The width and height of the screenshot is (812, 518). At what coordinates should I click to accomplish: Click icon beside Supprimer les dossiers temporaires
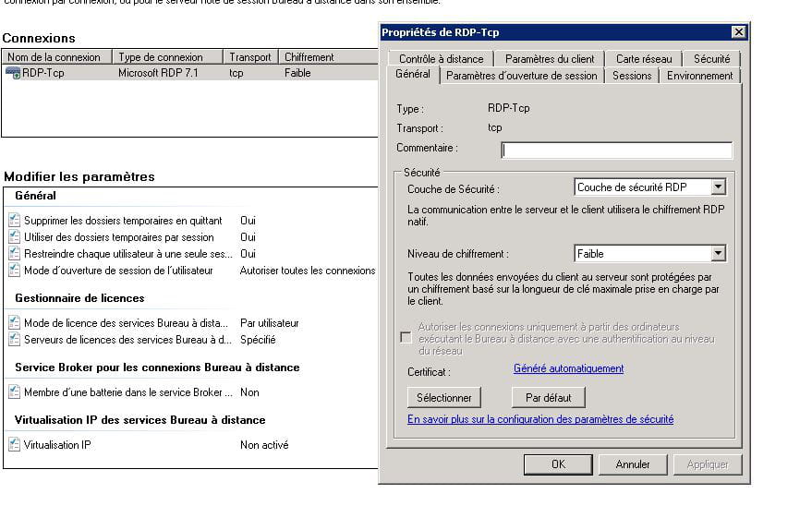(15, 221)
